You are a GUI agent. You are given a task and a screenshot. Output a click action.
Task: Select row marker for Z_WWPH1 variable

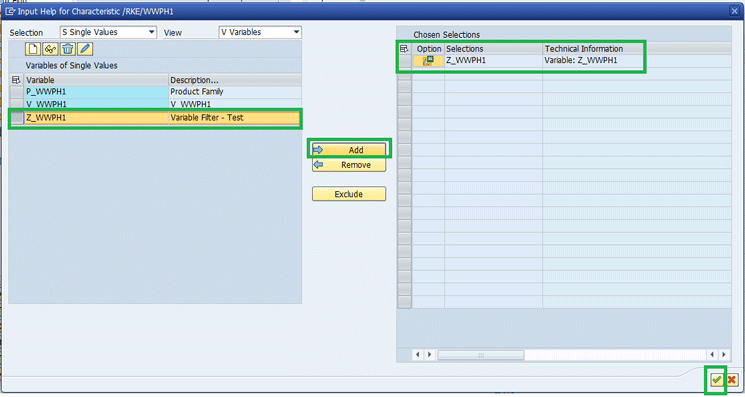tap(17, 118)
